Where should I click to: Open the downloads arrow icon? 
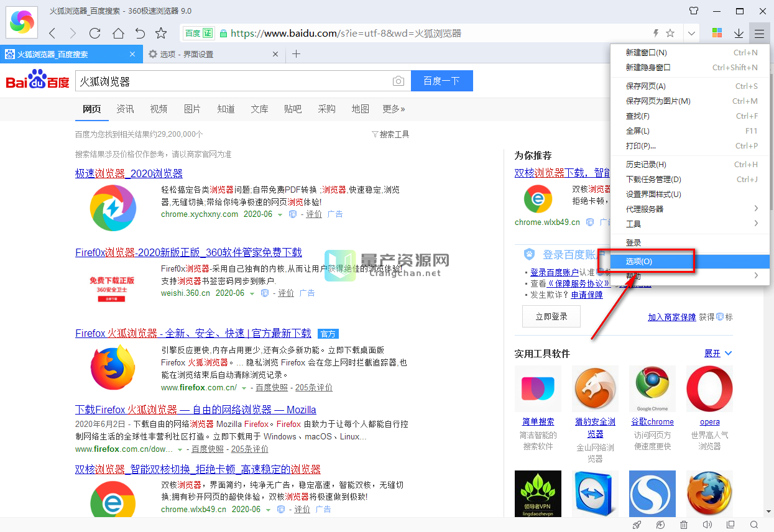[x=739, y=33]
